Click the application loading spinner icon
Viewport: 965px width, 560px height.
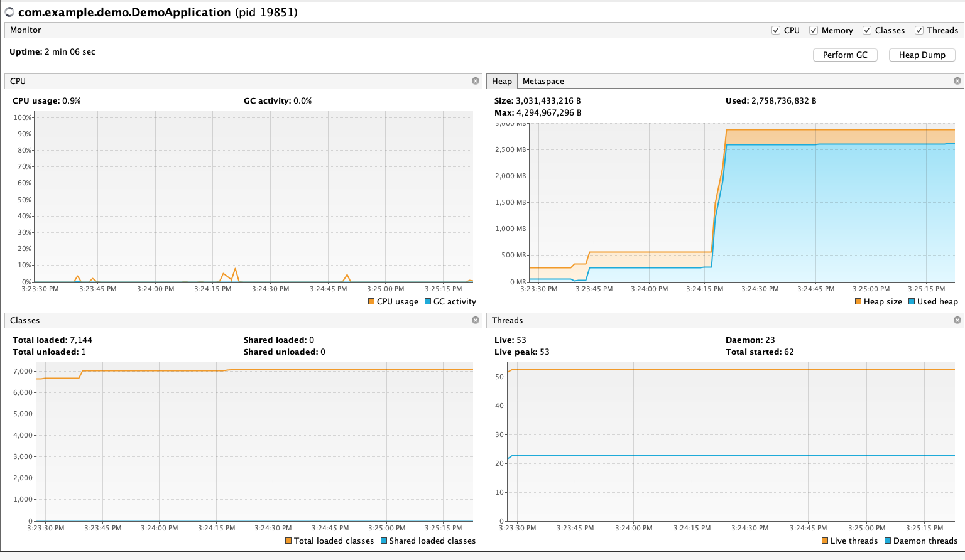pos(9,13)
